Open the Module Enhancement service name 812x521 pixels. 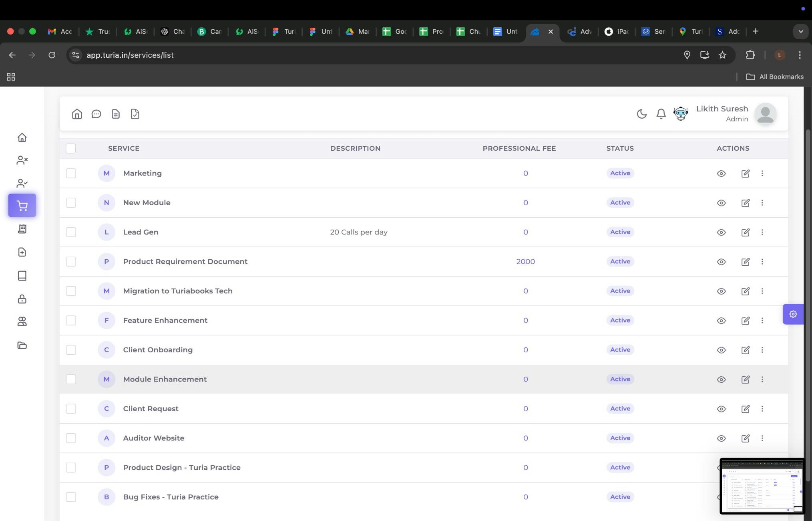(165, 379)
